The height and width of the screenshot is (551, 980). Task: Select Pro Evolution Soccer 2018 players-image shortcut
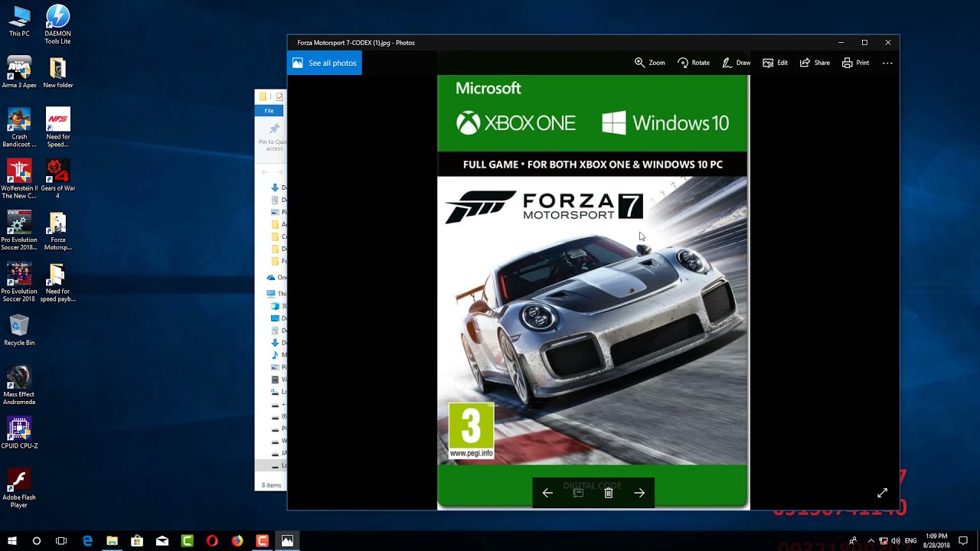[19, 282]
